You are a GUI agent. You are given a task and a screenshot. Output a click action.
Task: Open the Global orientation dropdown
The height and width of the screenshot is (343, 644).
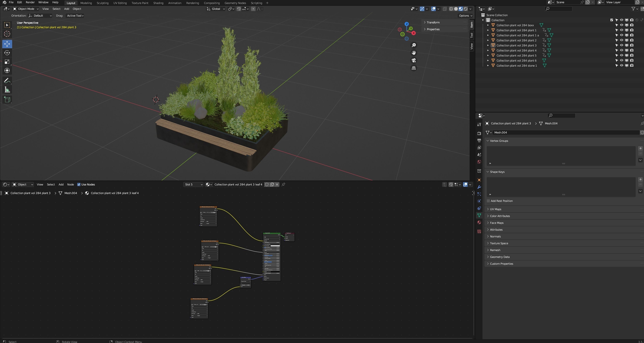pyautogui.click(x=216, y=9)
